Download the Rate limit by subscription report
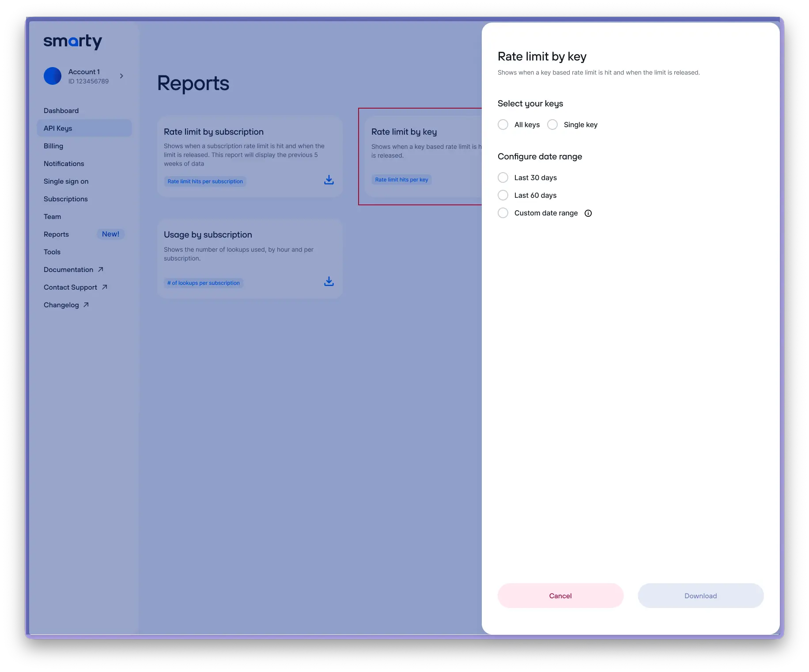Viewport: 809px width, 672px height. tap(329, 180)
